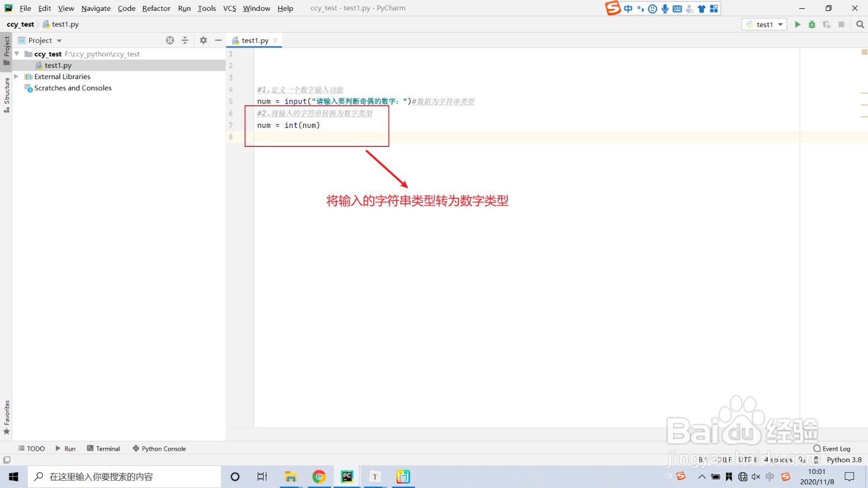Close the test1.py editor tab
This screenshot has height=488, width=868.
click(276, 40)
